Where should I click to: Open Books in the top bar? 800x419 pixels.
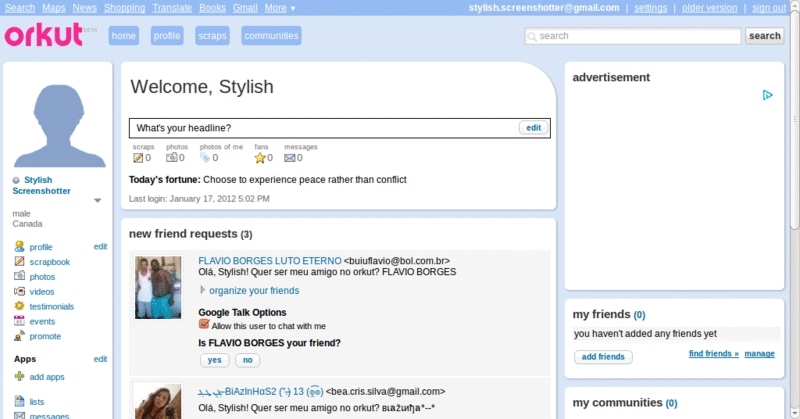point(212,8)
